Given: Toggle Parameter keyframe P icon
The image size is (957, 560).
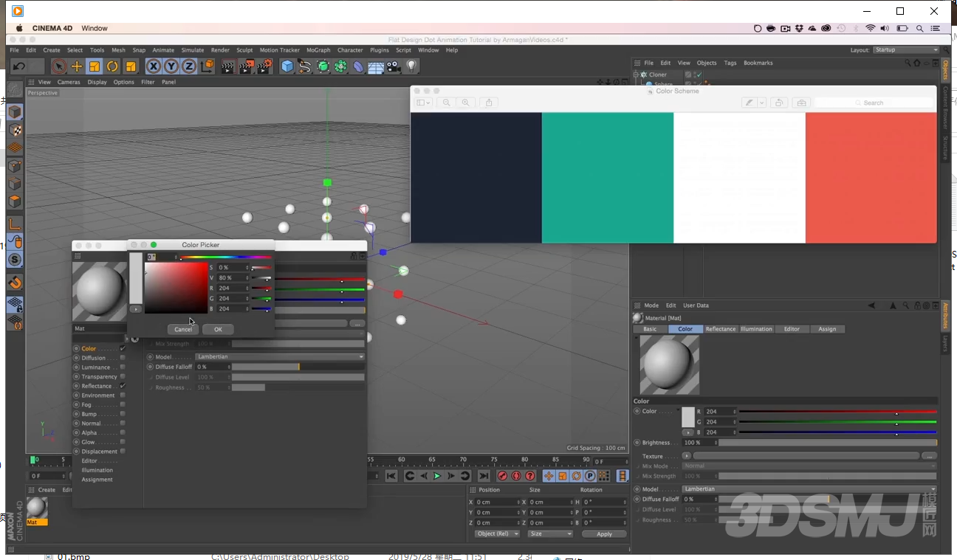Looking at the screenshot, I should (x=589, y=476).
